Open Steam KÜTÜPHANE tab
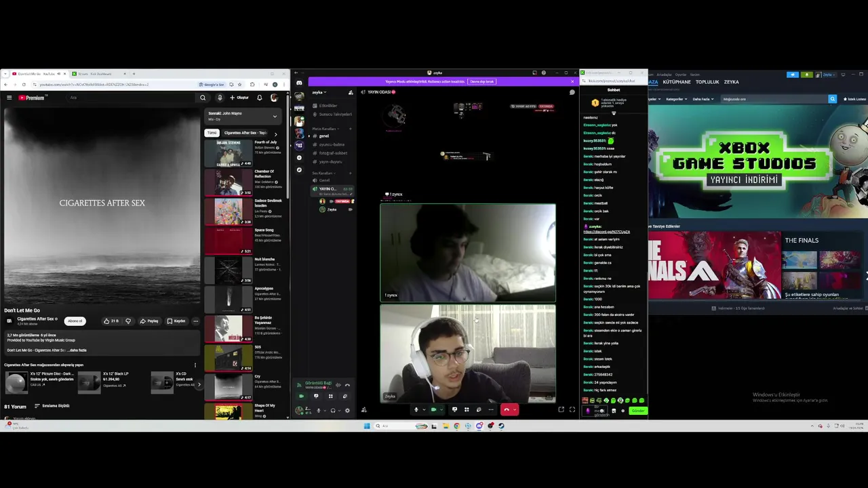The image size is (868, 488). (x=676, y=82)
